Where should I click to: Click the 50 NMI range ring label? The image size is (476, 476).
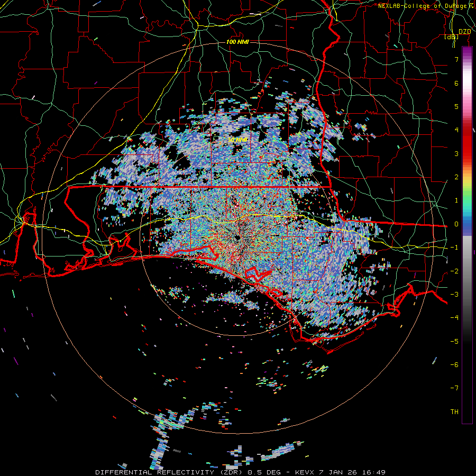tap(237, 140)
